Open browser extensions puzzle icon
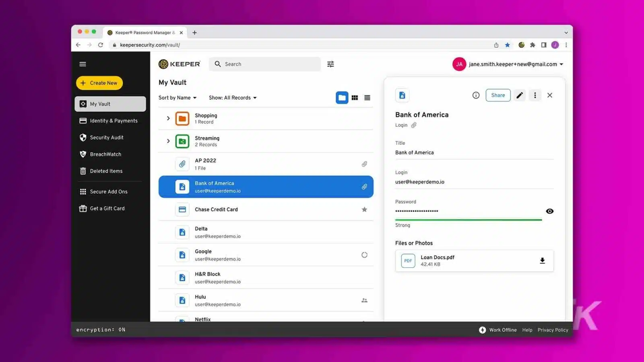 533,45
